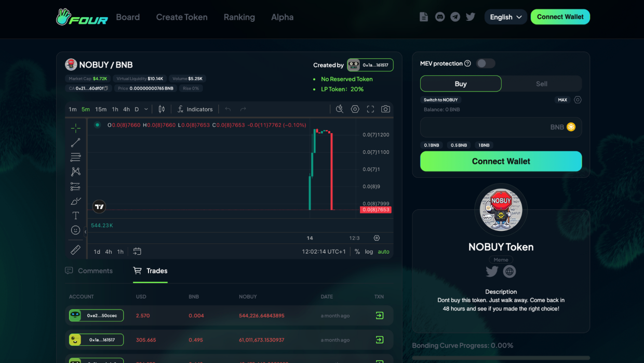Open the go-to-date calendar icon
644x363 pixels.
coord(137,251)
